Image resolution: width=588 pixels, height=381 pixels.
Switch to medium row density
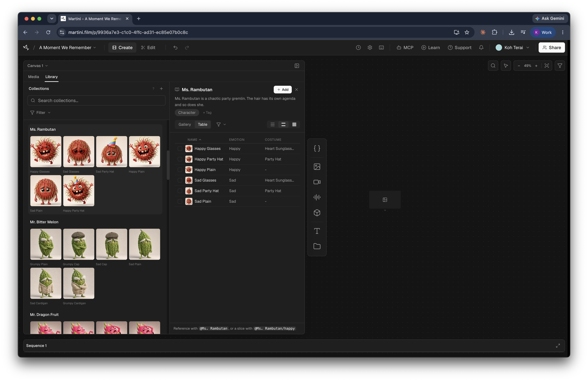pyautogui.click(x=283, y=124)
